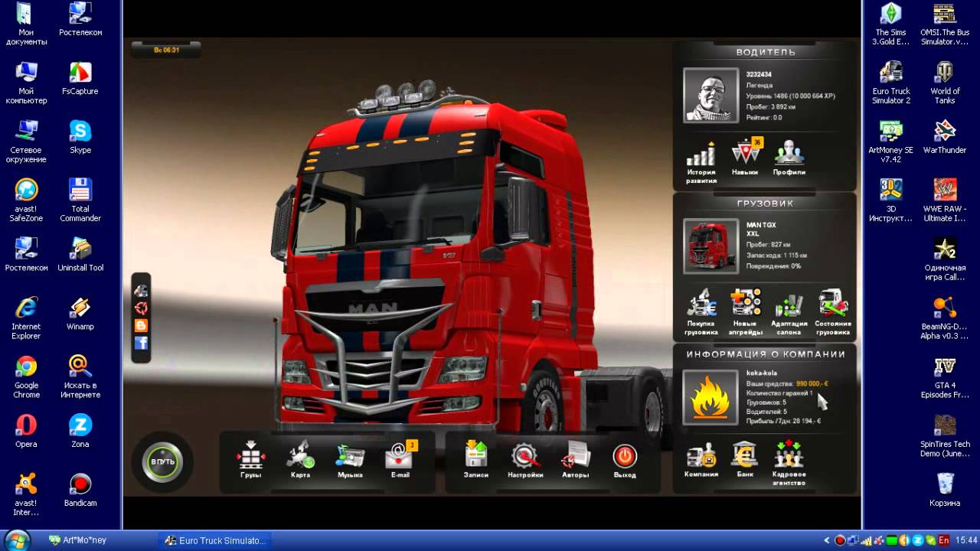Viewport: 980px width, 551px height.
Task: Open OMSI The Bus Simulator shortcut
Action: click(945, 24)
